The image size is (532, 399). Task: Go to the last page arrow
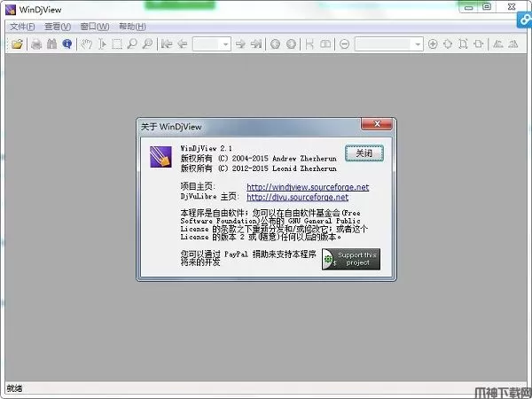(x=256, y=44)
